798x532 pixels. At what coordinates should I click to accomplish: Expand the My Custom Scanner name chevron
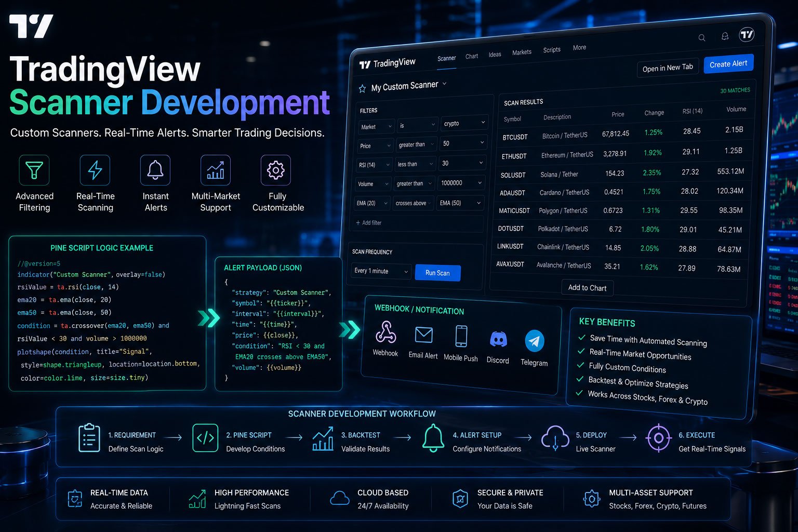click(445, 83)
